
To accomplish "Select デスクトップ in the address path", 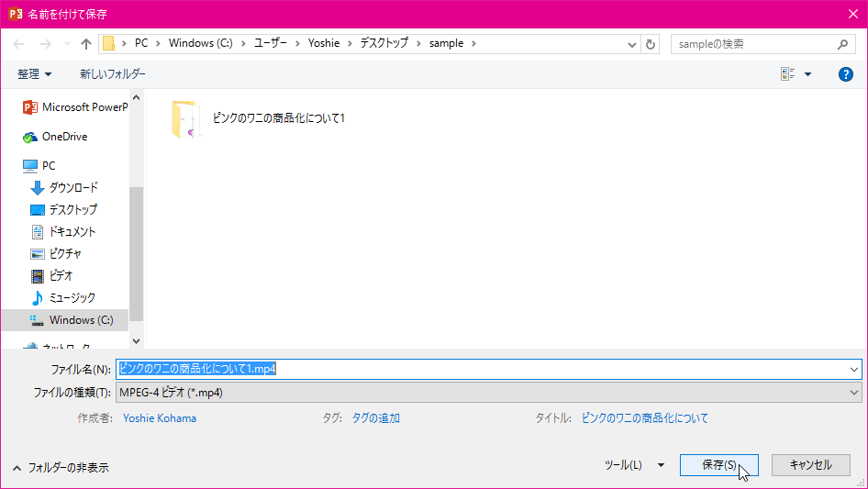I will click(384, 43).
